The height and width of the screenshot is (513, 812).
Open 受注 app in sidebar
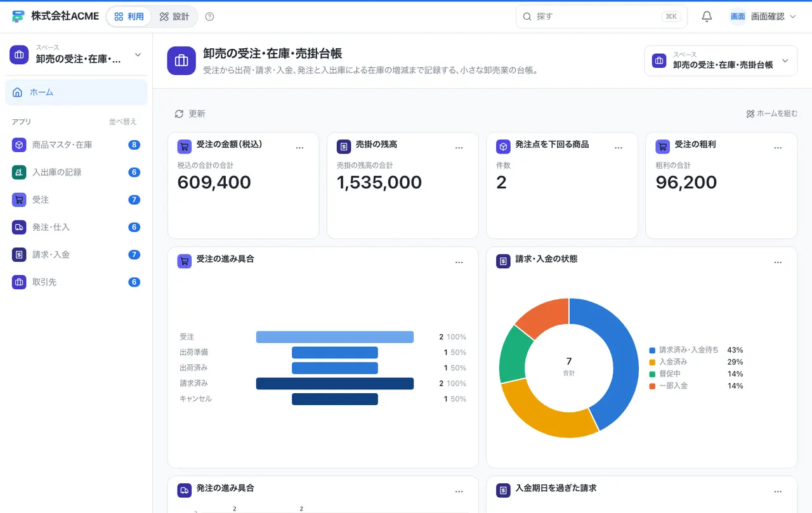click(x=76, y=199)
